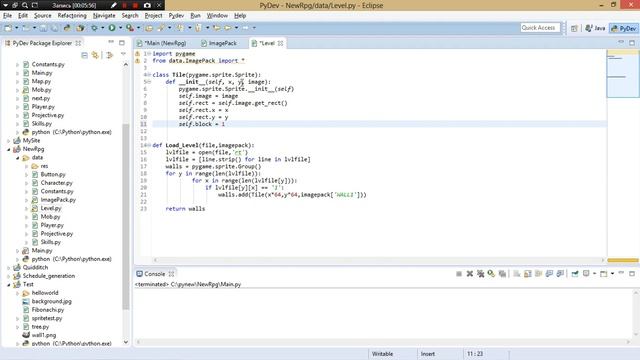Close the *Level editor tab
The image size is (640, 360).
[280, 43]
